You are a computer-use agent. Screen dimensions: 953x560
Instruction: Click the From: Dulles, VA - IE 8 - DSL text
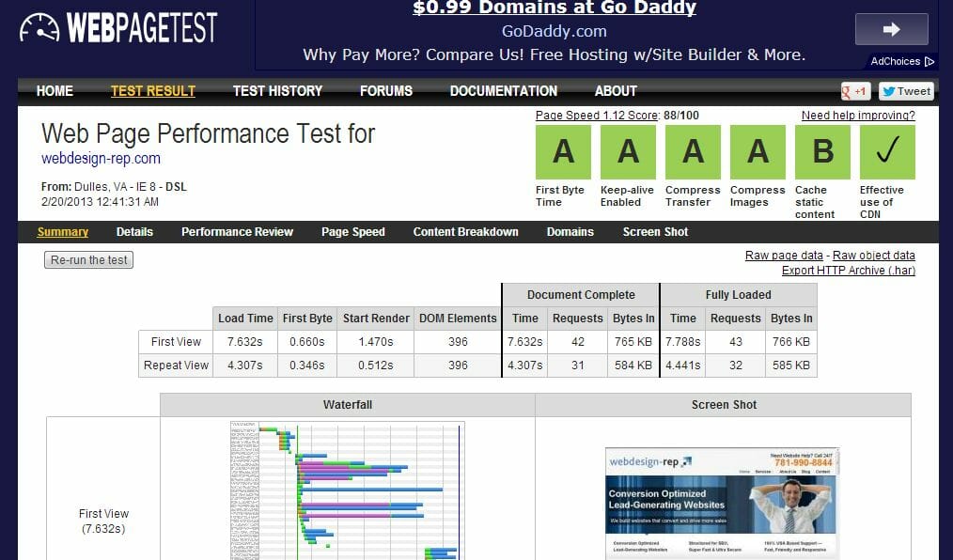point(114,187)
